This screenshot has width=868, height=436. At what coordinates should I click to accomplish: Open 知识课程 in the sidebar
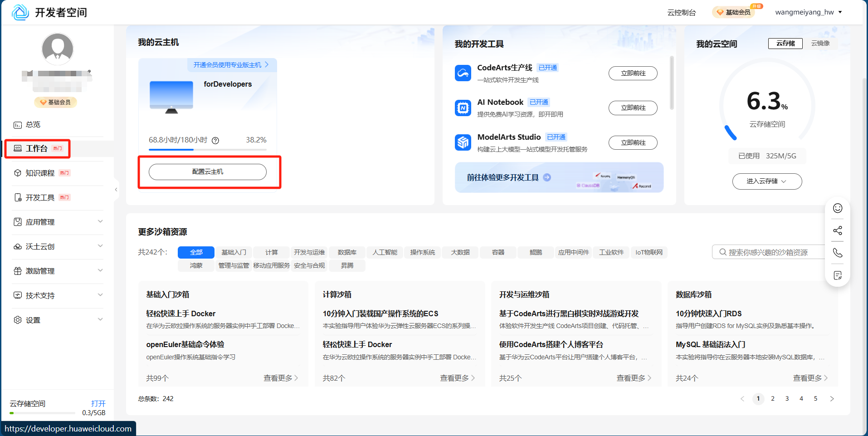click(41, 173)
